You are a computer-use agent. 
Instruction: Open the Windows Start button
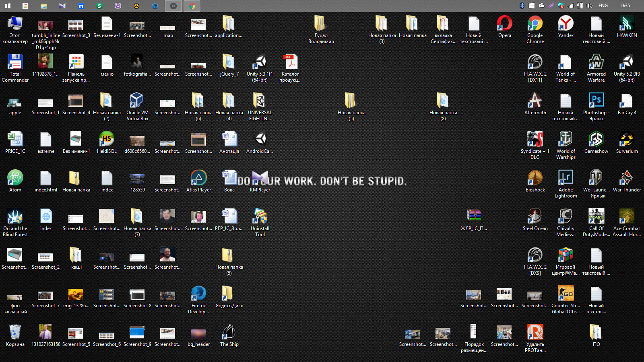pyautogui.click(x=8, y=6)
